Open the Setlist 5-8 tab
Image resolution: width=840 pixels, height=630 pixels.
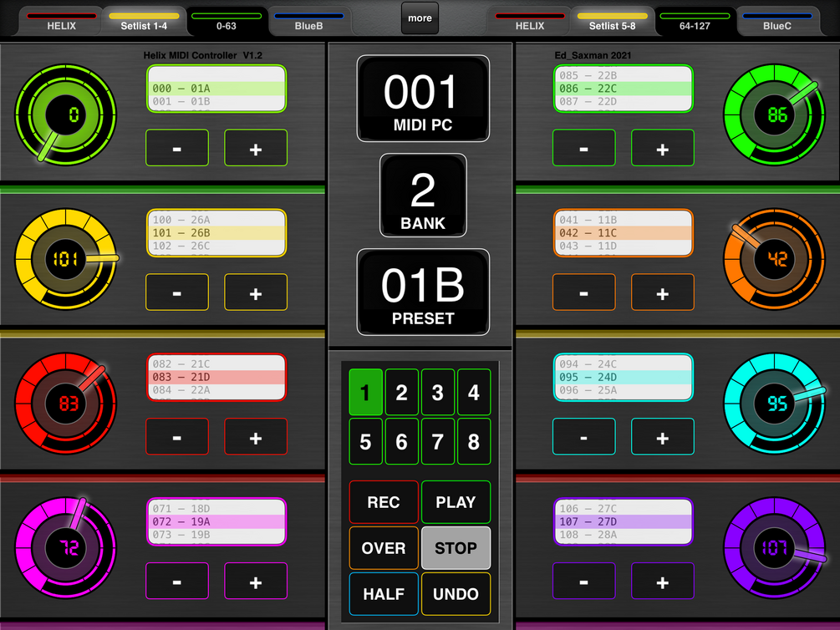[x=613, y=22]
